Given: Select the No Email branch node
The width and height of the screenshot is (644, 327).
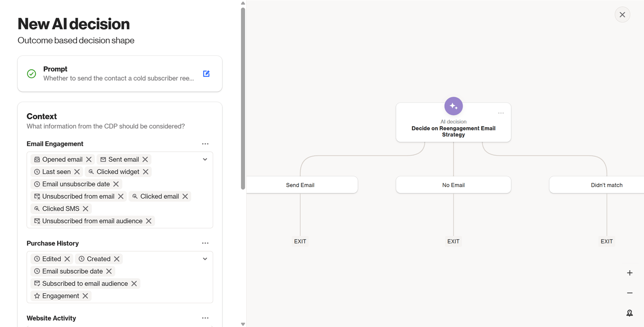Looking at the screenshot, I should pyautogui.click(x=453, y=185).
